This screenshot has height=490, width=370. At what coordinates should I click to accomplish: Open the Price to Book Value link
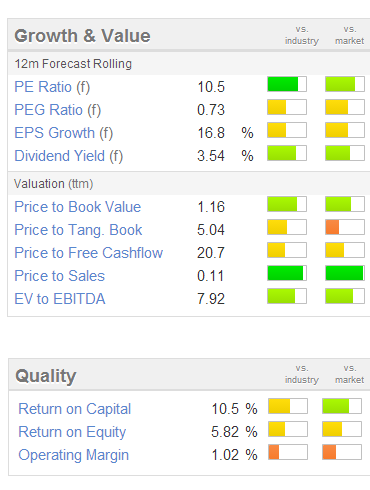pos(78,207)
